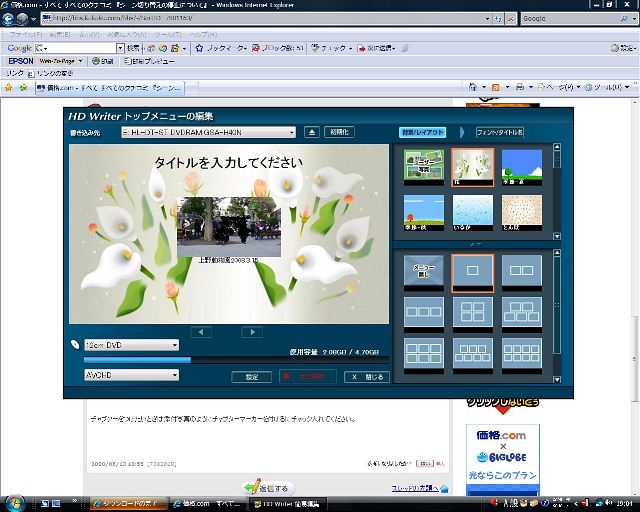Click the X 閉じる close button

pyautogui.click(x=367, y=377)
